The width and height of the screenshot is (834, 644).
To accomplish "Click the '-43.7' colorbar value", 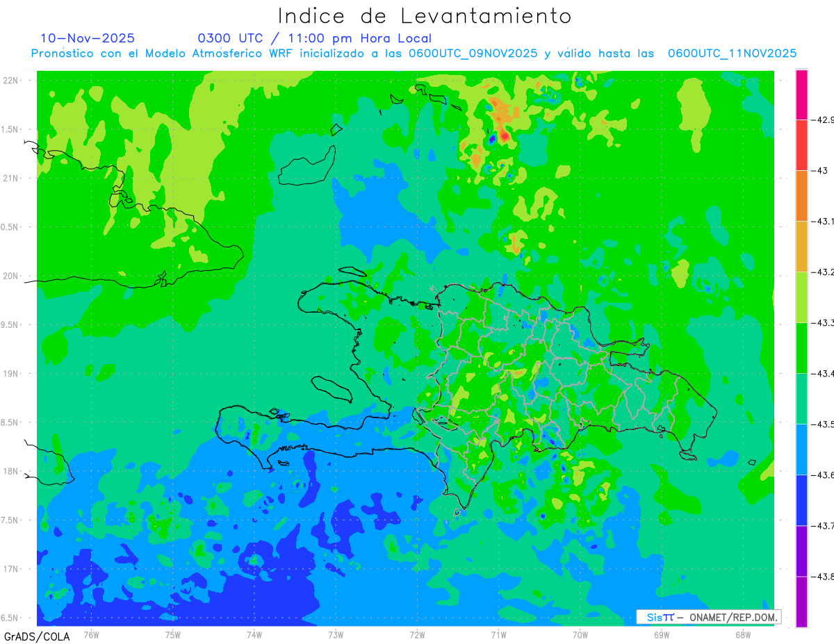I will (x=822, y=526).
